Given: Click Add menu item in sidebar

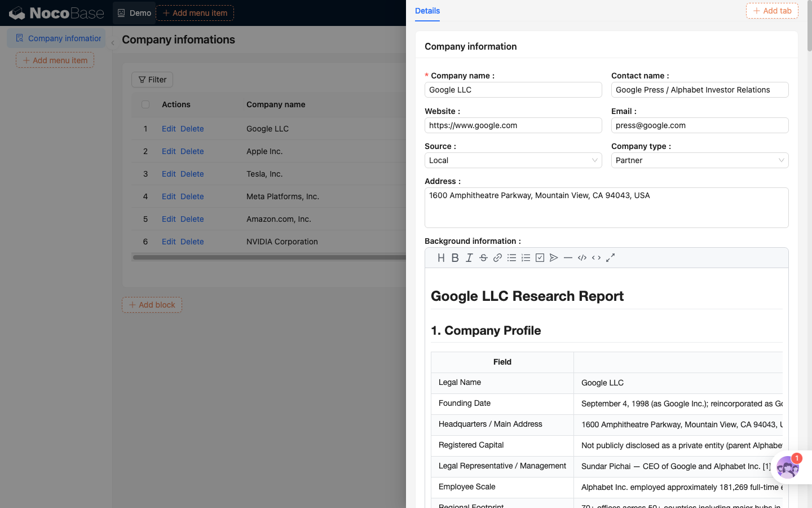Looking at the screenshot, I should coord(55,60).
